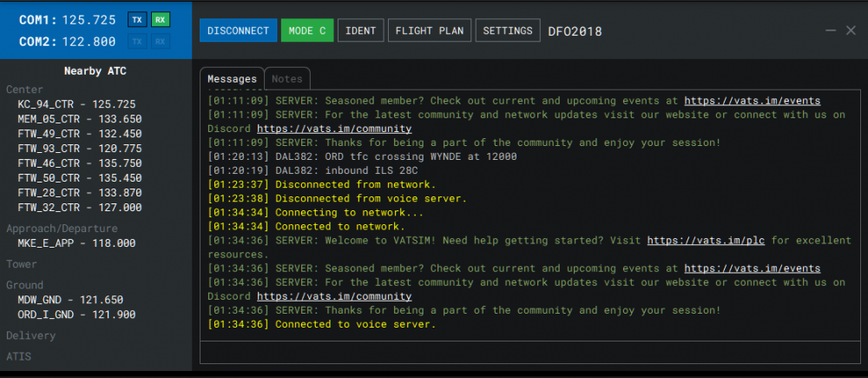Image resolution: width=868 pixels, height=378 pixels.
Task: Enable TX on COM2
Action: click(x=137, y=42)
